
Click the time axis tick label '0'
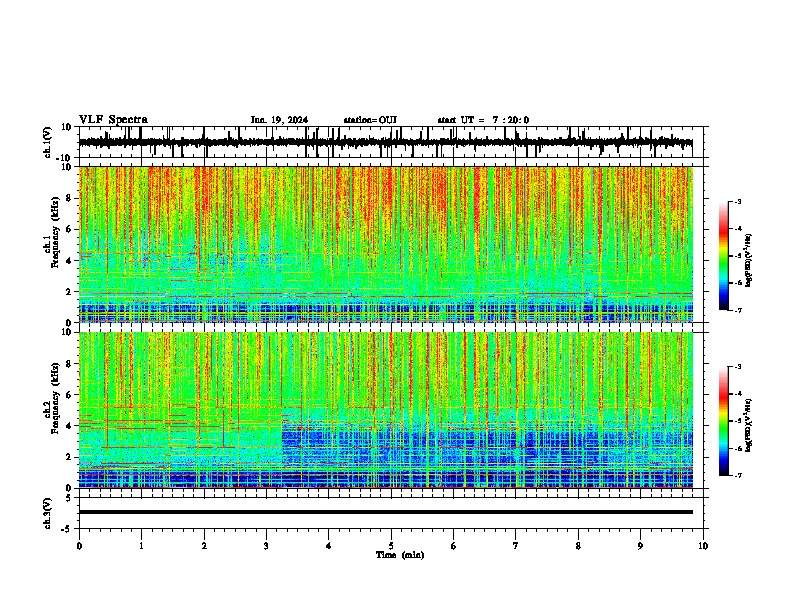[79, 546]
